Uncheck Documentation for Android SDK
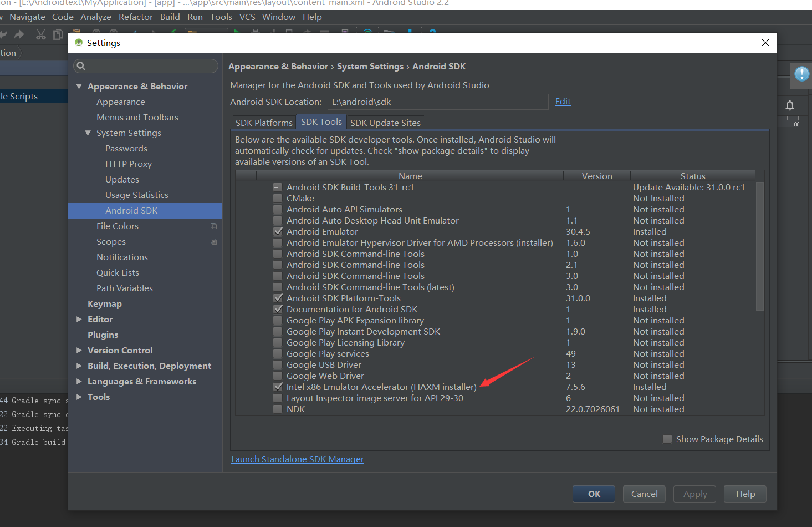 (x=278, y=310)
